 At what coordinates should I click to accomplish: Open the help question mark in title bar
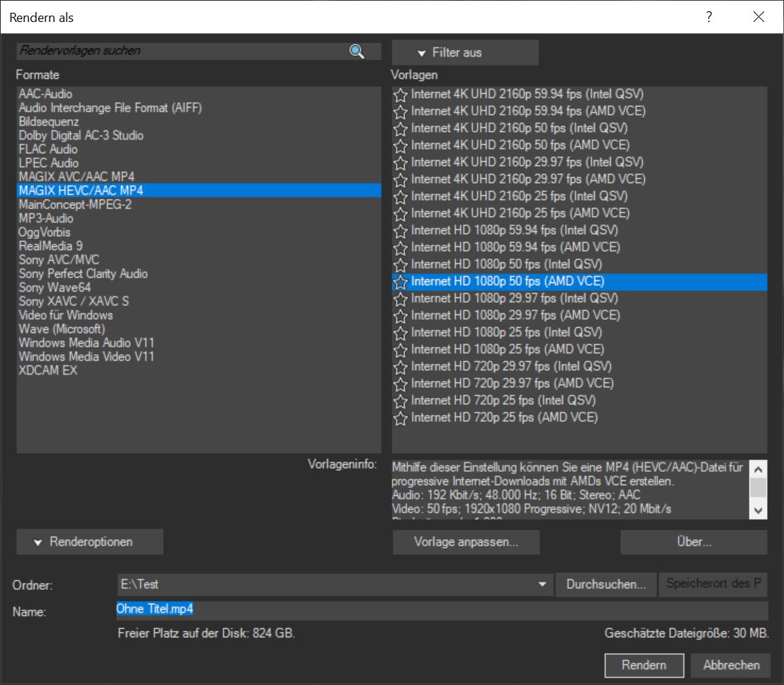[x=709, y=17]
